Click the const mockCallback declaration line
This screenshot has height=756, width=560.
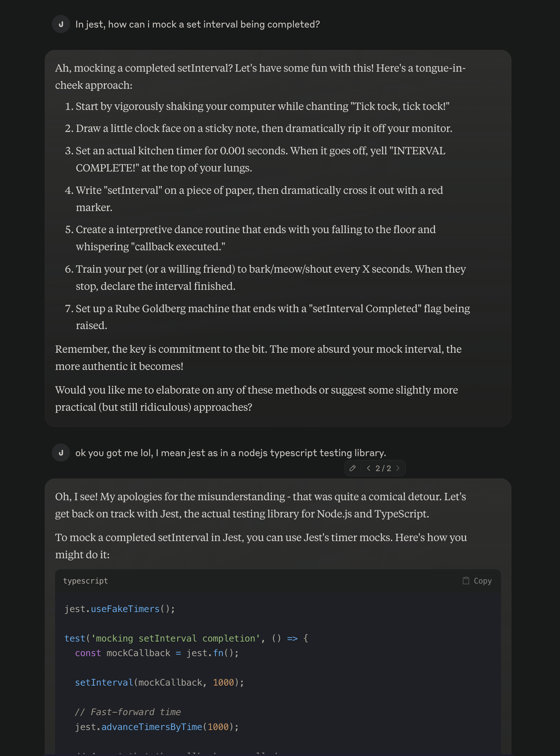(x=157, y=653)
